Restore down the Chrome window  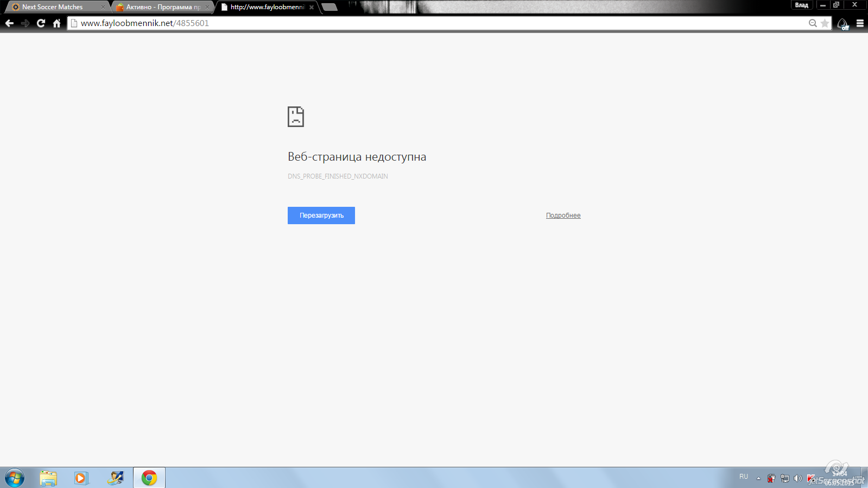click(x=837, y=5)
